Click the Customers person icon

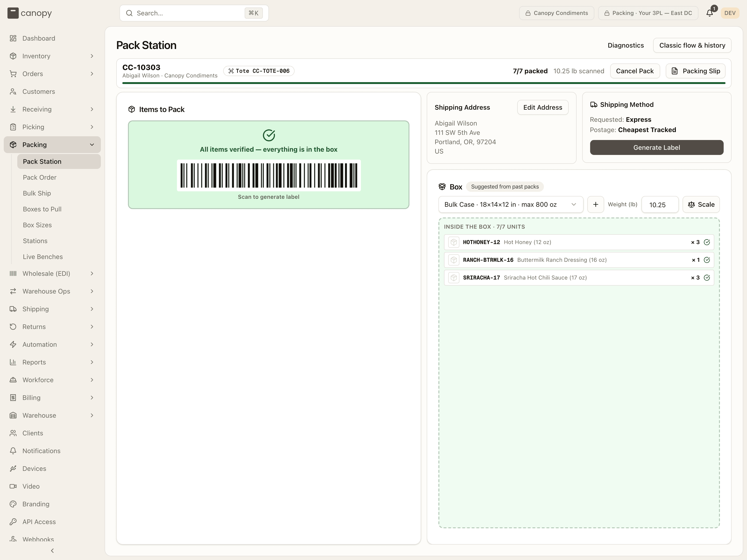click(13, 91)
